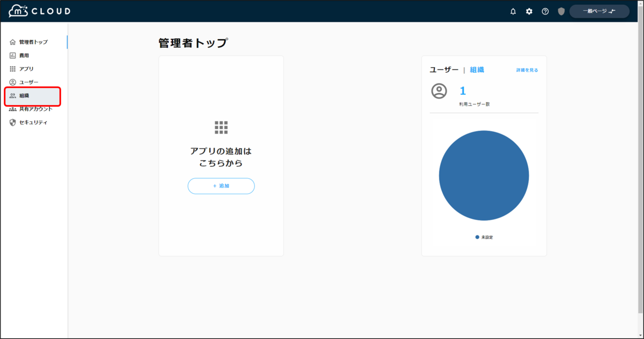Click the +追加 button to add an app
Image resolution: width=644 pixels, height=339 pixels.
221,186
